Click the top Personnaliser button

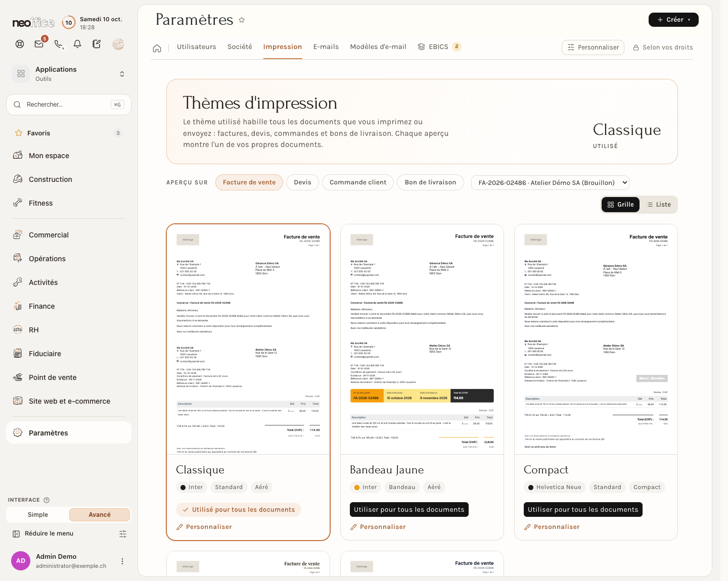click(x=593, y=47)
